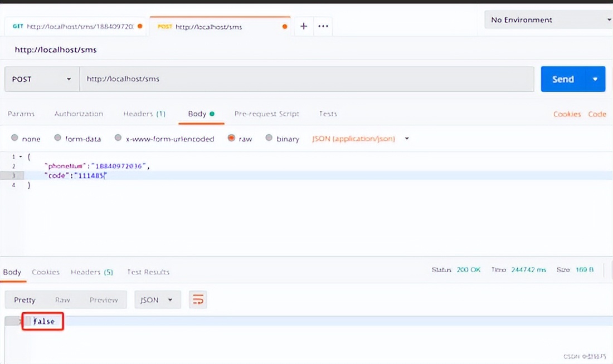Image resolution: width=613 pixels, height=364 pixels.
Task: Select the response Body tab
Action: [12, 272]
